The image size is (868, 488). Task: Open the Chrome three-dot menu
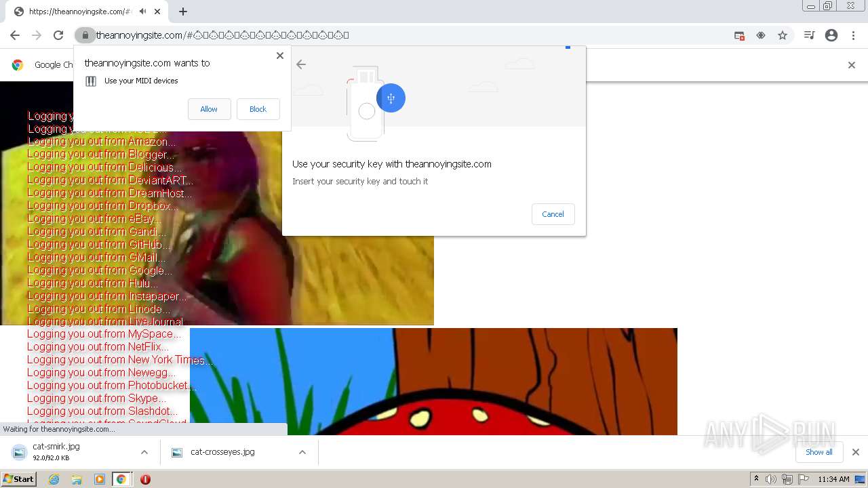click(853, 35)
